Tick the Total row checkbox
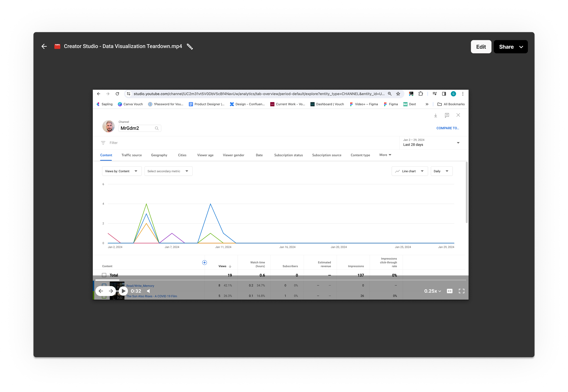 click(x=104, y=275)
